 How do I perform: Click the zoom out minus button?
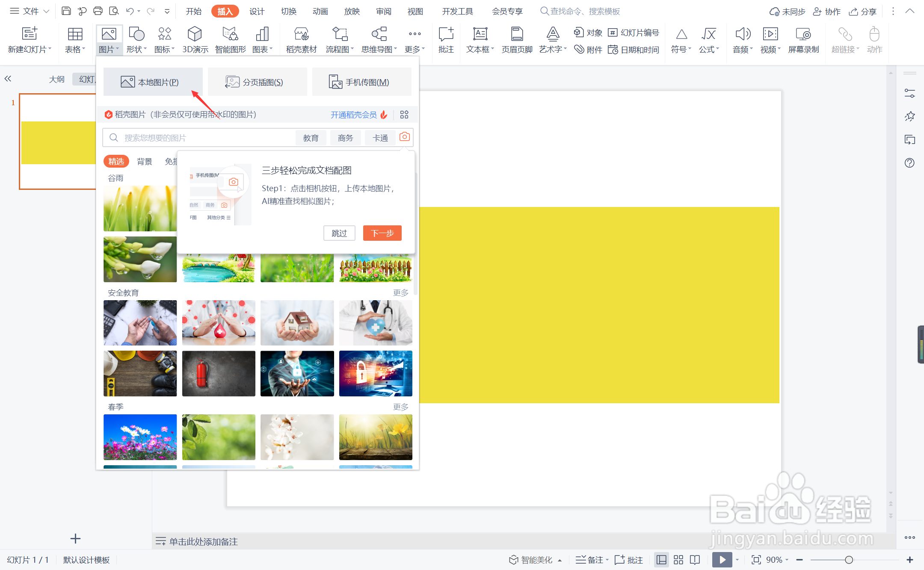(800, 560)
